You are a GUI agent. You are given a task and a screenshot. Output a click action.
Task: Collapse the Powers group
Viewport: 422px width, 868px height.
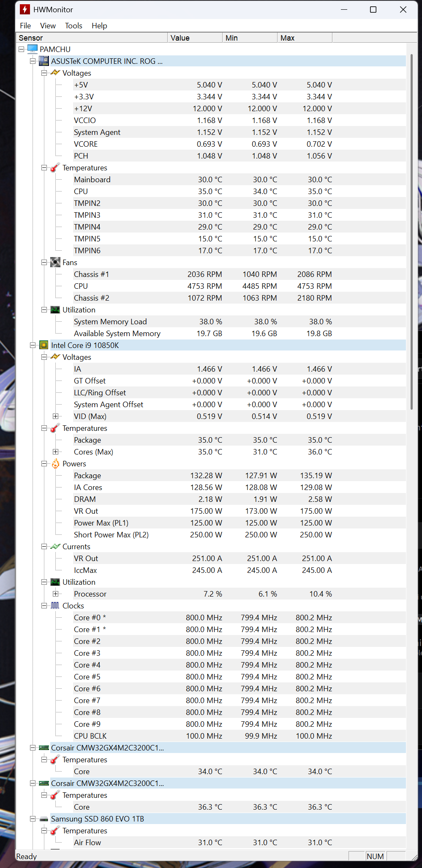(44, 463)
